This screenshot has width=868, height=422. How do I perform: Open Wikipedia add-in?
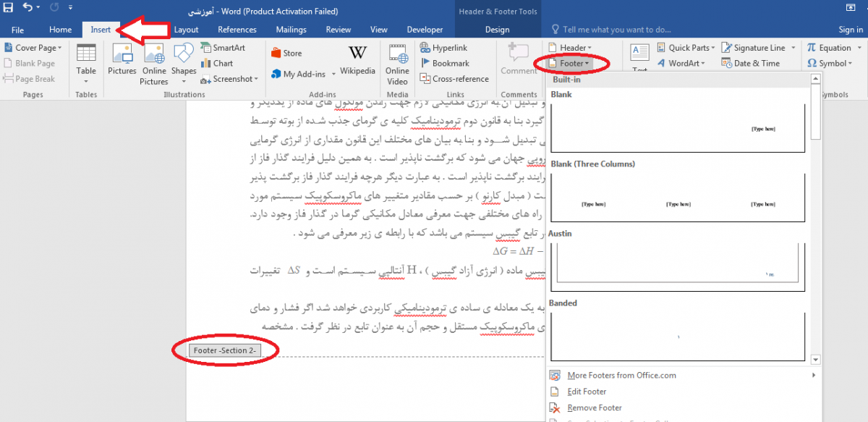tap(357, 59)
